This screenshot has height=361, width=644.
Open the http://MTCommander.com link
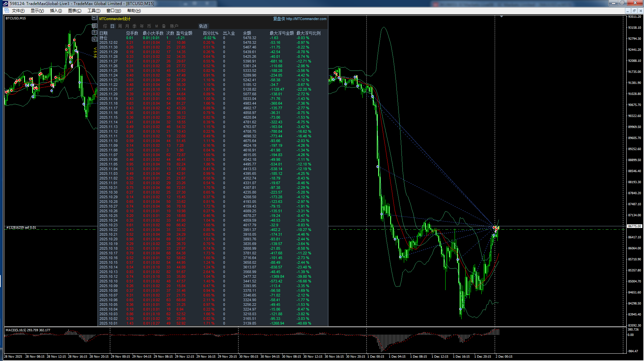[306, 19]
